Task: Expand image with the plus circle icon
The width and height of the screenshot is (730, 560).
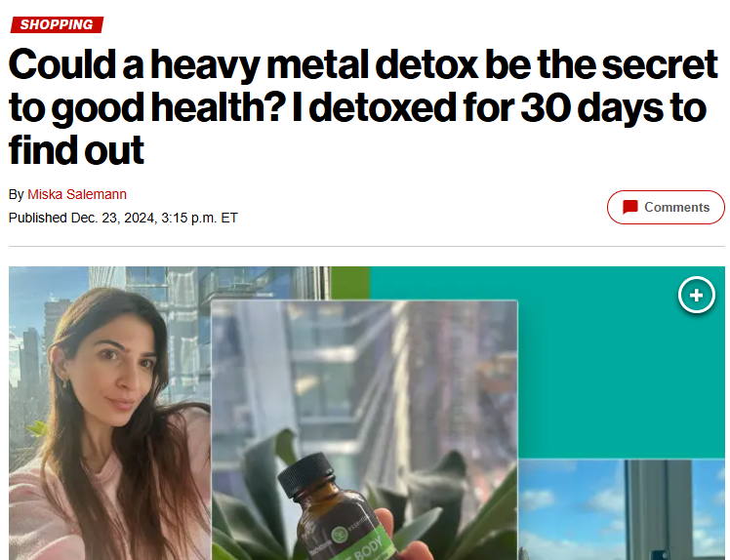Action: click(x=697, y=296)
